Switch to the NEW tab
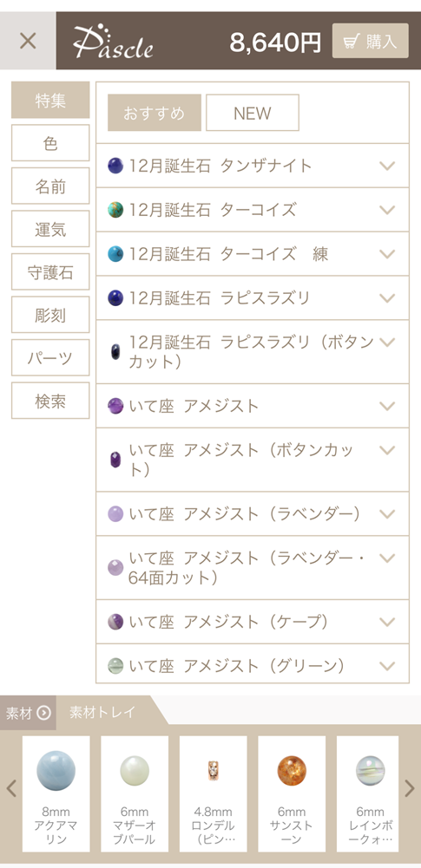The height and width of the screenshot is (868, 421). (x=253, y=113)
